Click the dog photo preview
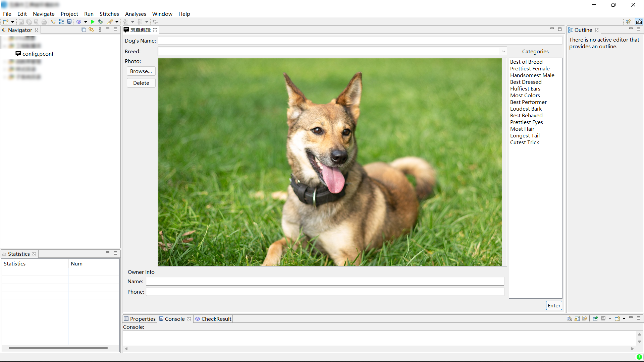The height and width of the screenshot is (362, 644). point(330,162)
